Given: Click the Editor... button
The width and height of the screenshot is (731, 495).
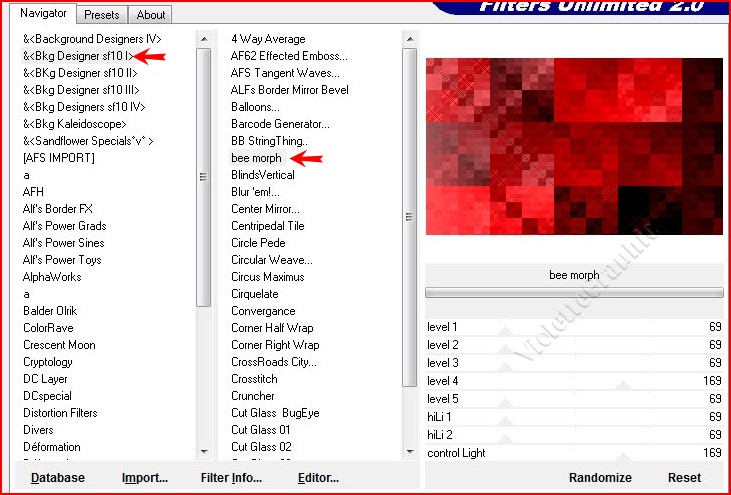Looking at the screenshot, I should 318,478.
